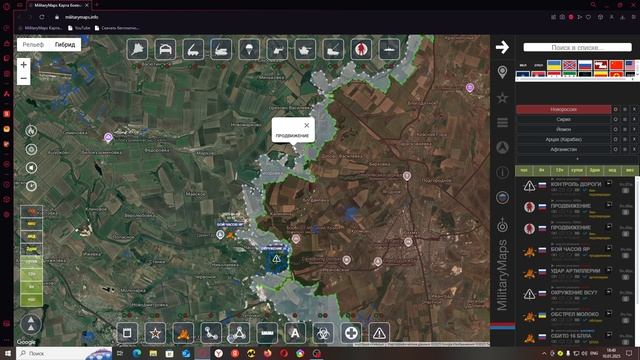
Task: Switch map to Рельеф view
Action: 33,44
